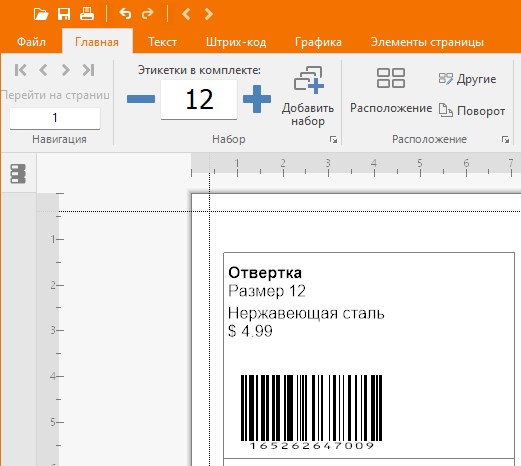Select the Отвертка title text on label
The height and width of the screenshot is (466, 521).
pyautogui.click(x=265, y=273)
